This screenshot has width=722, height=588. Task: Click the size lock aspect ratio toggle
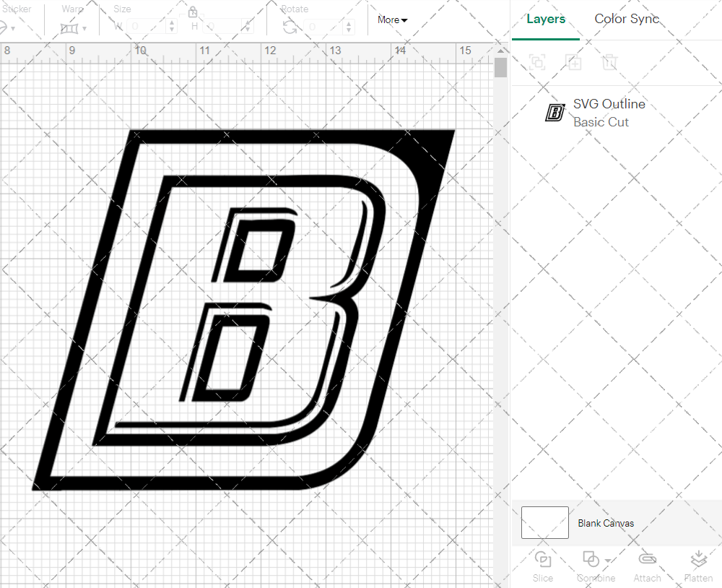192,12
